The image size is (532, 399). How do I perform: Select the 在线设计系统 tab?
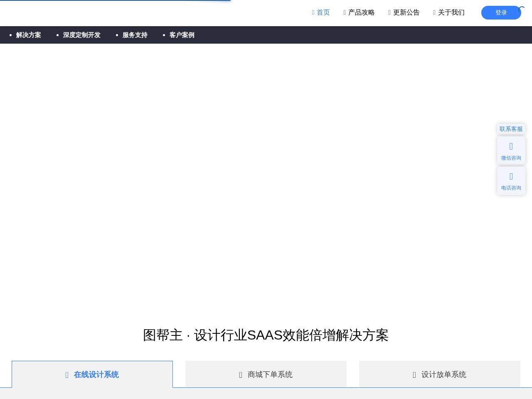[x=92, y=374]
